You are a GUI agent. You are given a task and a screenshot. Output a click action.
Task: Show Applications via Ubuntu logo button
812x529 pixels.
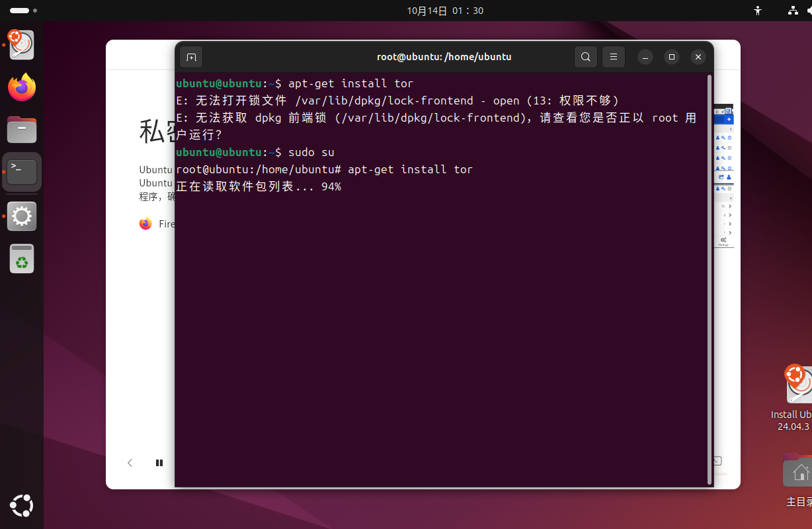(x=22, y=507)
